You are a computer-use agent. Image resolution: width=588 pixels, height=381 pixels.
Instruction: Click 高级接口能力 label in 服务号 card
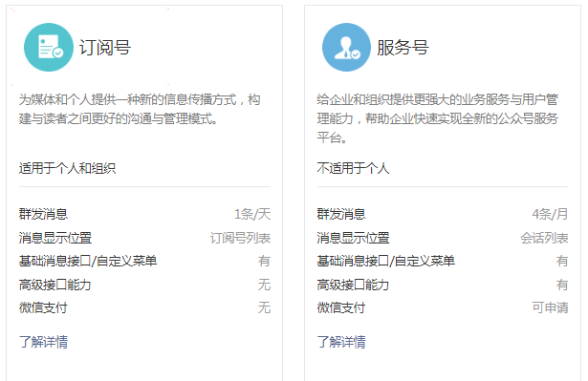[x=353, y=286]
